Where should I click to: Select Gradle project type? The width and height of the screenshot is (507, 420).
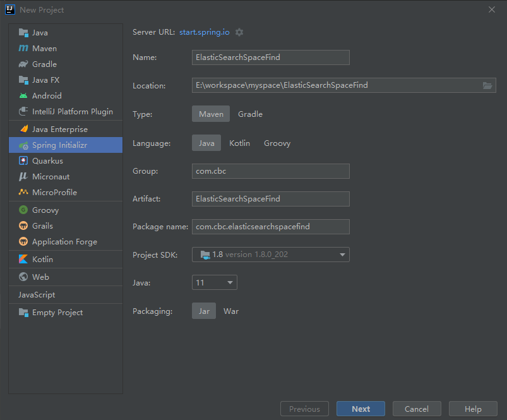[x=250, y=114]
